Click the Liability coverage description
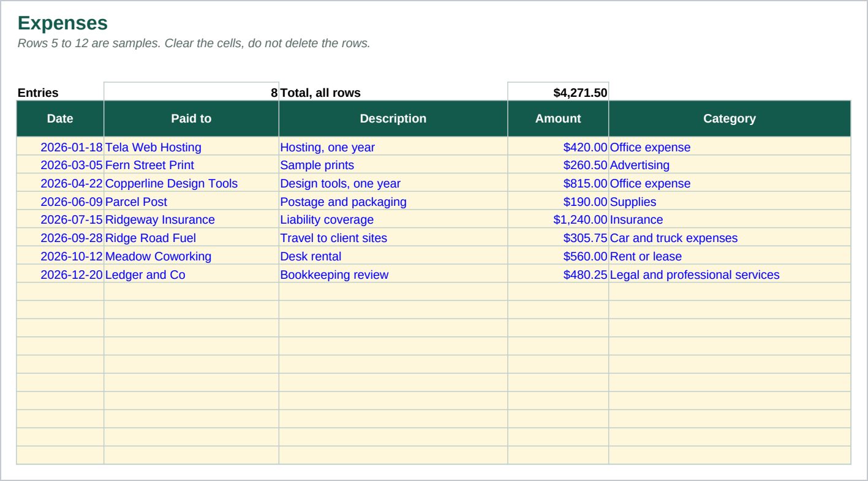868x481 pixels. coord(393,219)
